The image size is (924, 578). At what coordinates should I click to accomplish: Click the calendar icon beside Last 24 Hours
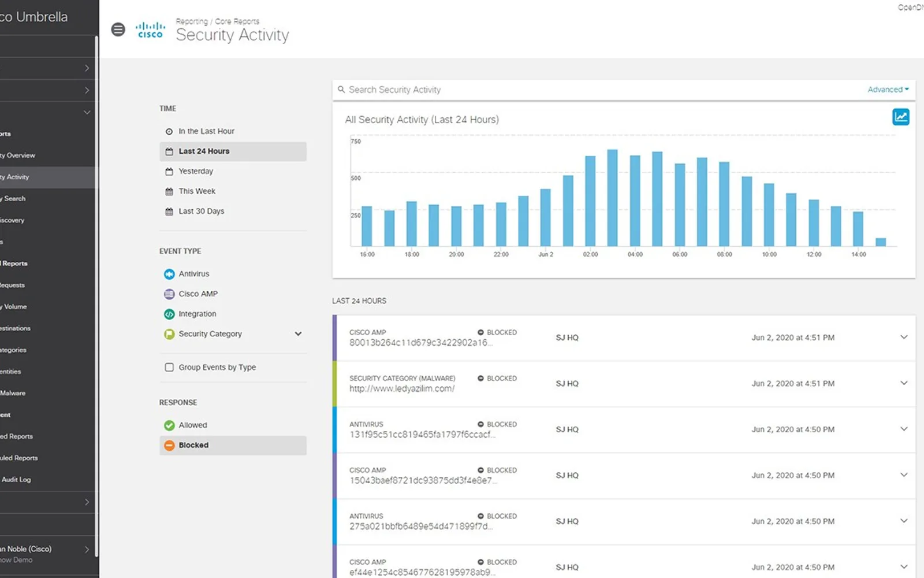(169, 151)
